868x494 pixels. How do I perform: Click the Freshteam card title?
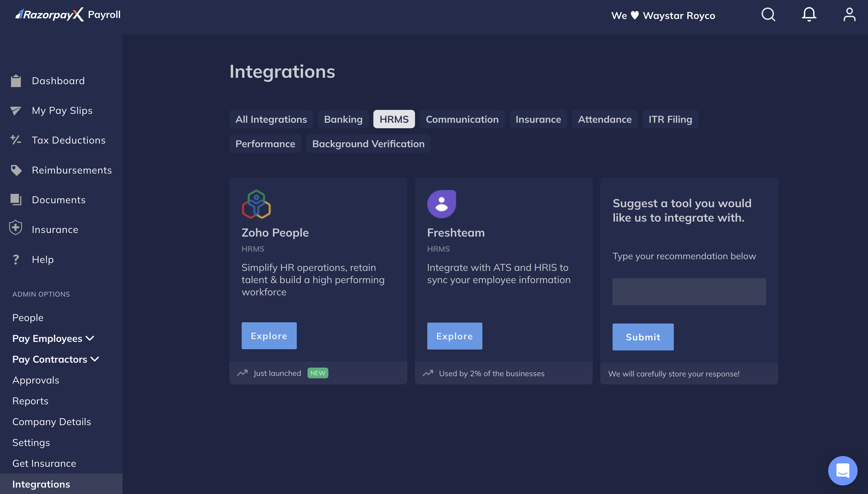click(x=455, y=233)
